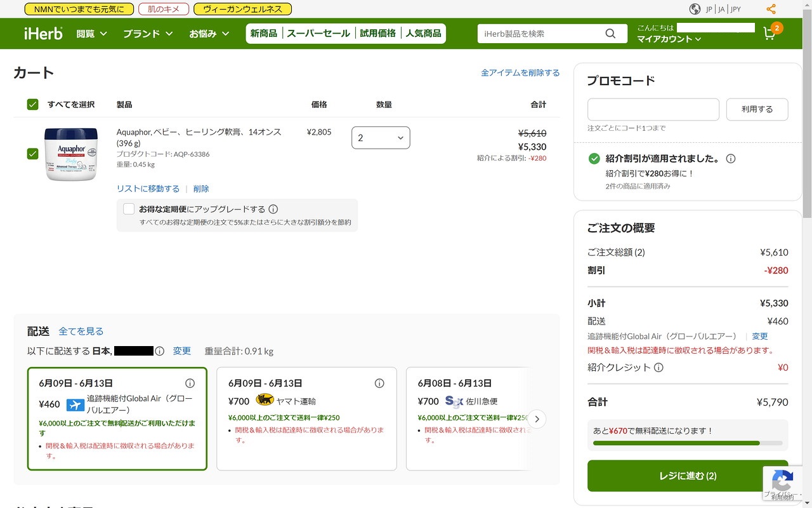The height and width of the screenshot is (508, 812).
Task: Click the iHerb logo
Action: click(43, 34)
